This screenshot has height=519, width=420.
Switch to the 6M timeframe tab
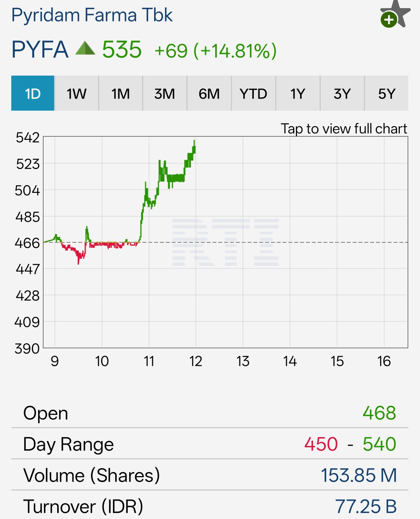[209, 94]
